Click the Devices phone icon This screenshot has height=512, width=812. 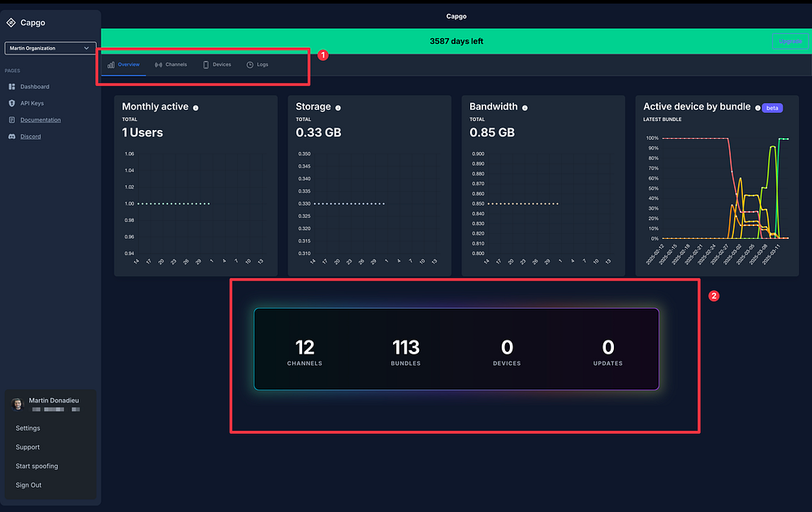[x=205, y=65]
